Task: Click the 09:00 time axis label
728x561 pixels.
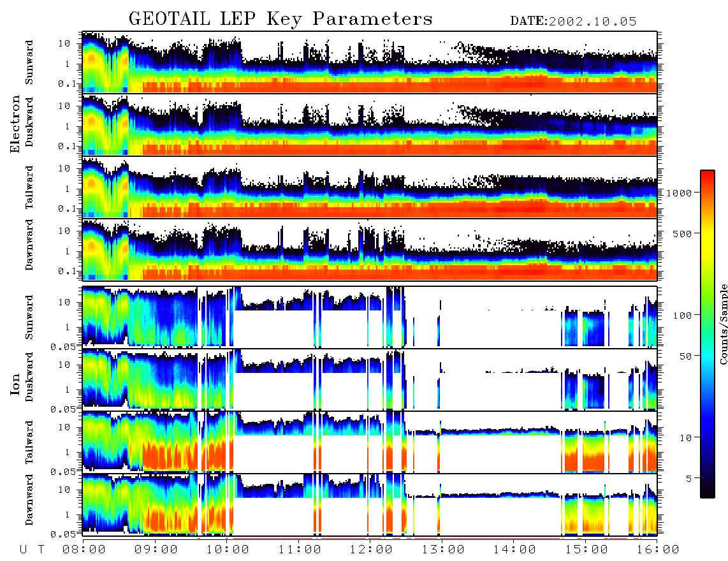Action: pos(156,550)
